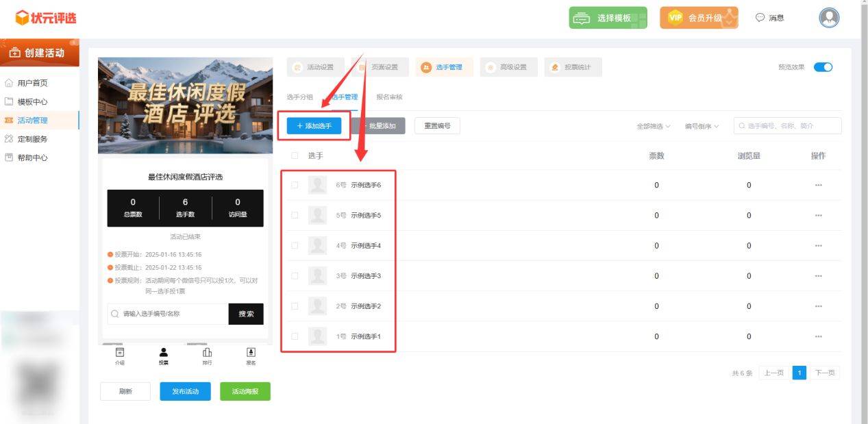Image resolution: width=868 pixels, height=424 pixels.
Task: Switch to the 投票统计 tab
Action: [x=573, y=67]
